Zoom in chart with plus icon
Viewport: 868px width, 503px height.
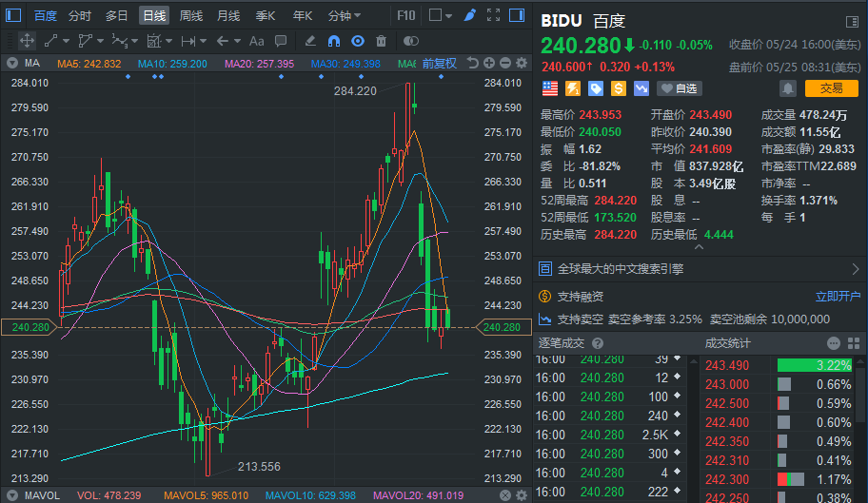(x=489, y=63)
